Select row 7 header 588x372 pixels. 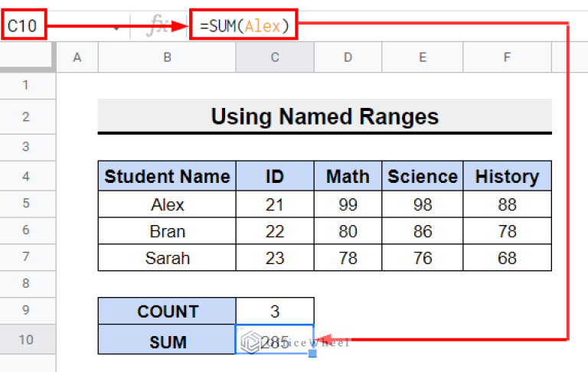28,257
